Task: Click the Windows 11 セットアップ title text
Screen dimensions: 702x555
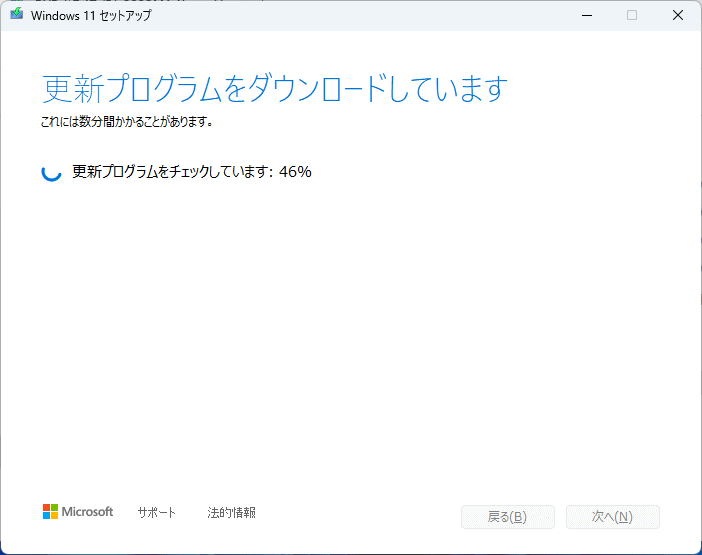Action: [90, 15]
